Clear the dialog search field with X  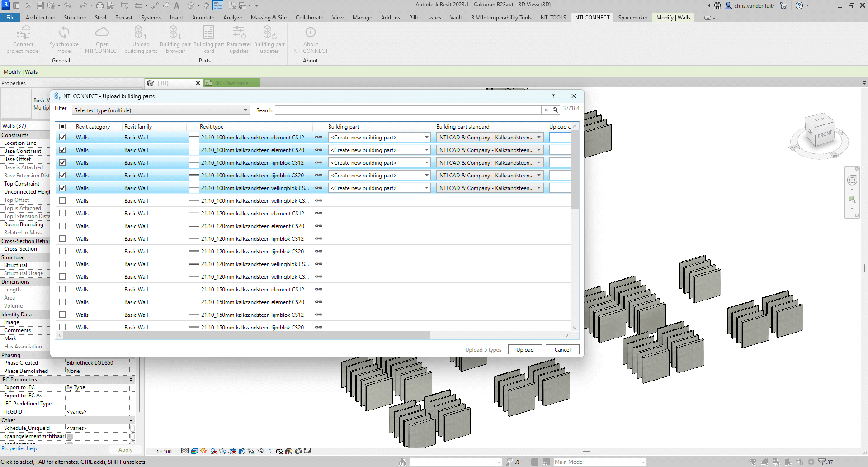coord(546,110)
